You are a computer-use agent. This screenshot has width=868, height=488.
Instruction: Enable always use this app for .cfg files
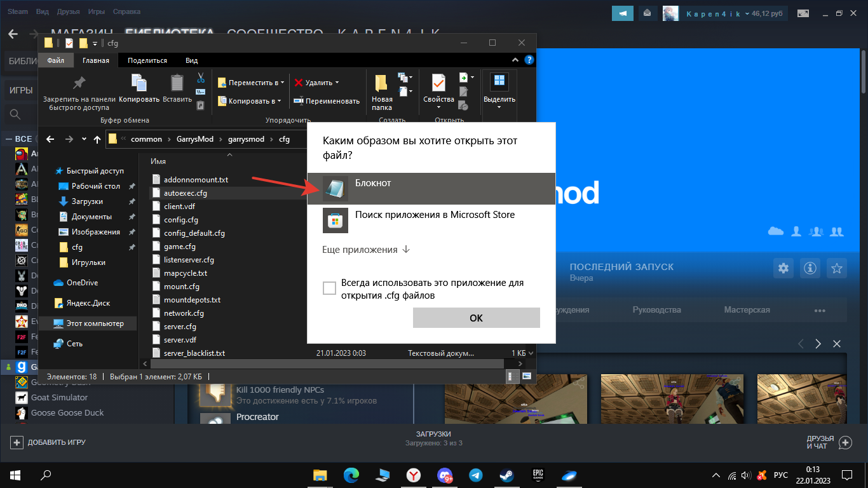click(x=329, y=288)
